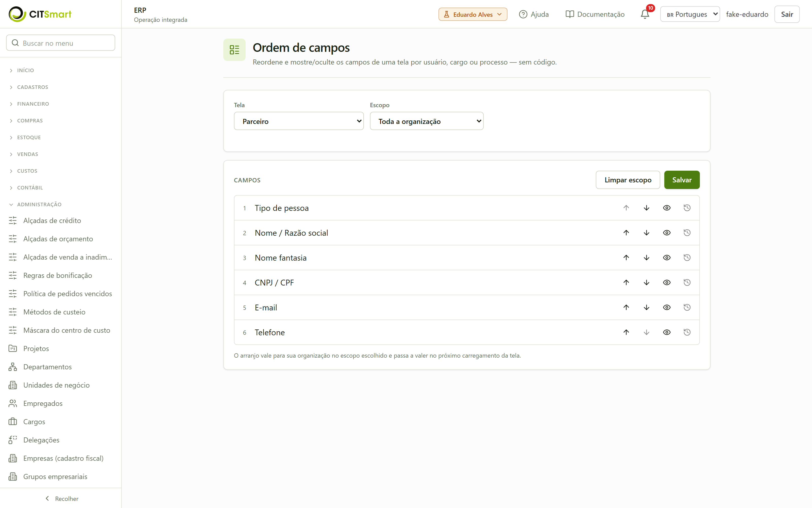The height and width of the screenshot is (508, 812).
Task: Open the Ajuda help link
Action: [x=533, y=14]
